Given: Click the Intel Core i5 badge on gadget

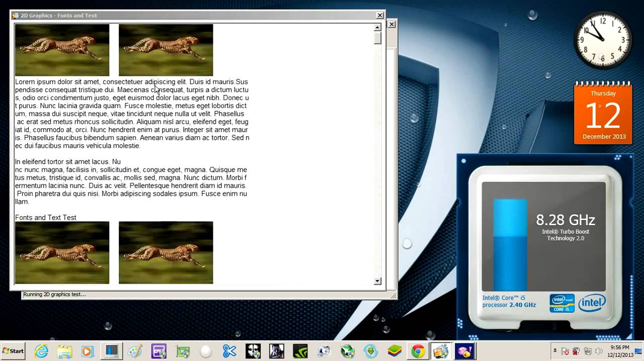Looking at the screenshot, I should (562, 303).
